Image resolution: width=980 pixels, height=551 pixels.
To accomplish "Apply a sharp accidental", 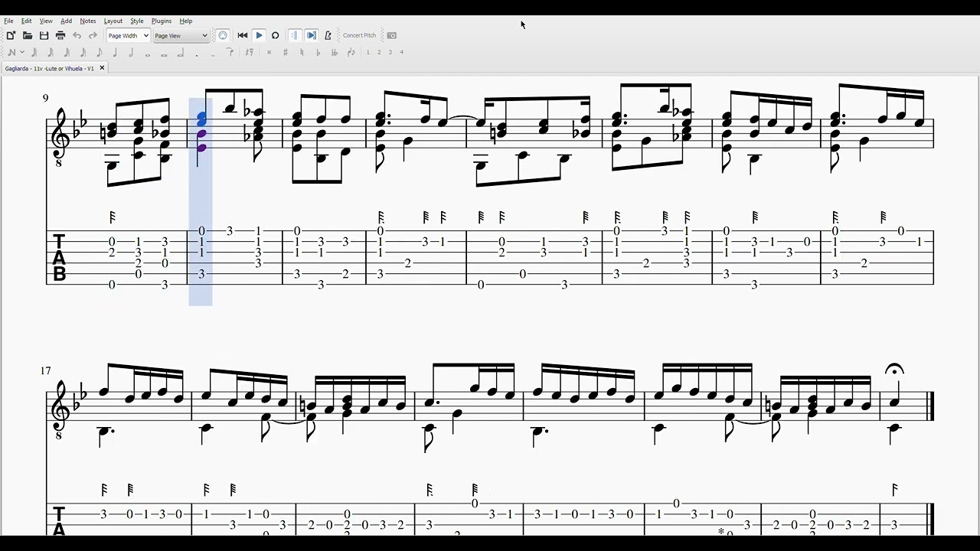I will pos(286,52).
